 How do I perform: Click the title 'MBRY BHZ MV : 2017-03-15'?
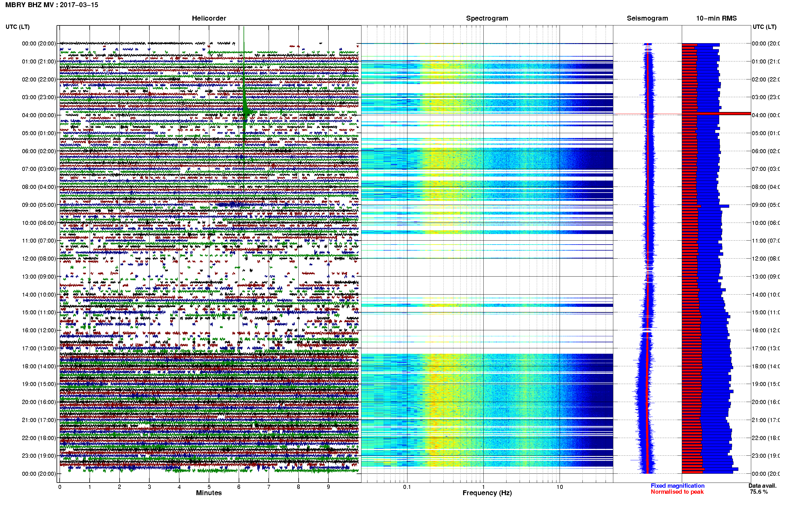point(52,5)
